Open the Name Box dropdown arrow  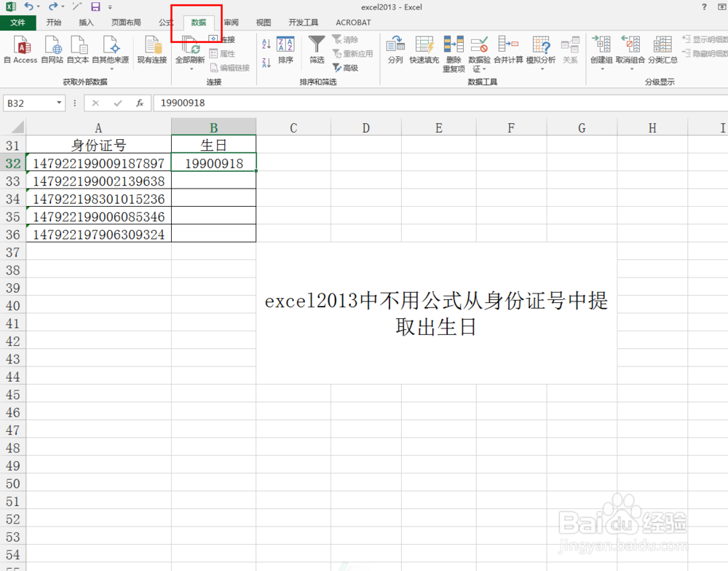point(58,103)
